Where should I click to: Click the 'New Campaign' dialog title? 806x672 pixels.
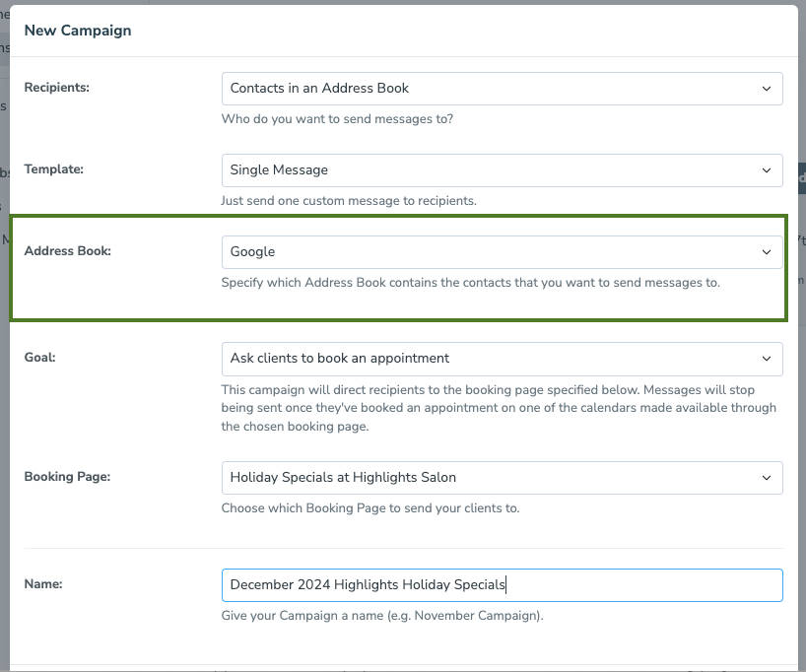(78, 31)
